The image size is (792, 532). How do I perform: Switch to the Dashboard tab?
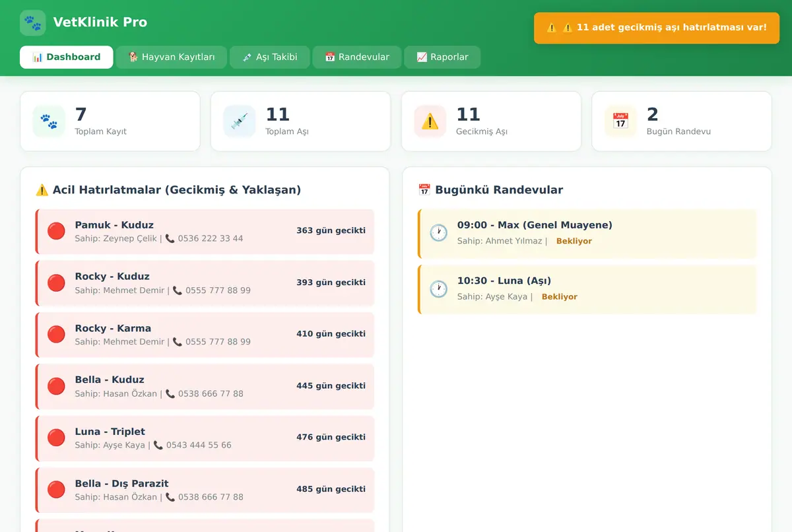tap(66, 57)
